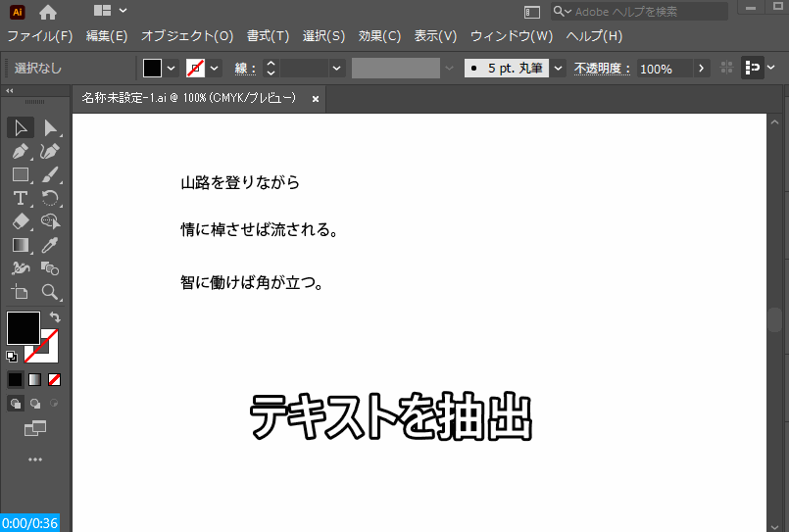Select the Rotate tool
The image size is (789, 532).
(x=50, y=198)
